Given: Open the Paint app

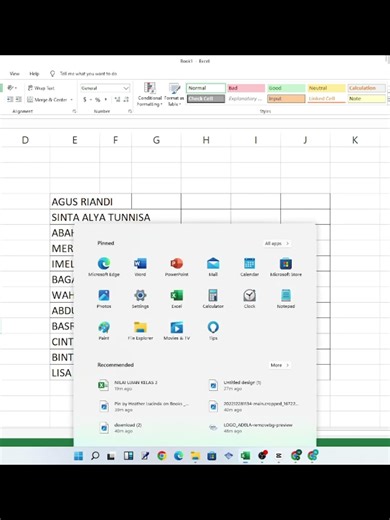Looking at the screenshot, I should tap(104, 330).
